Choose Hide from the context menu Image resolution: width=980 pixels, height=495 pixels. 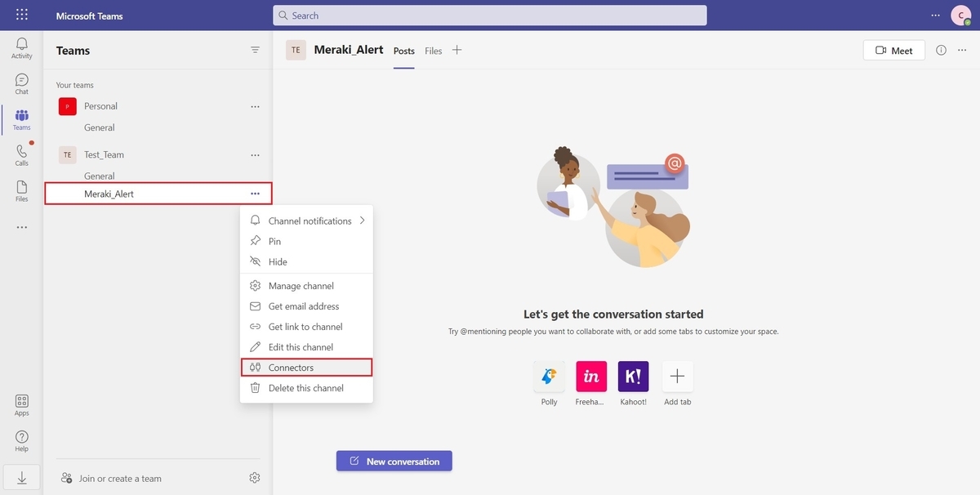coord(306,261)
